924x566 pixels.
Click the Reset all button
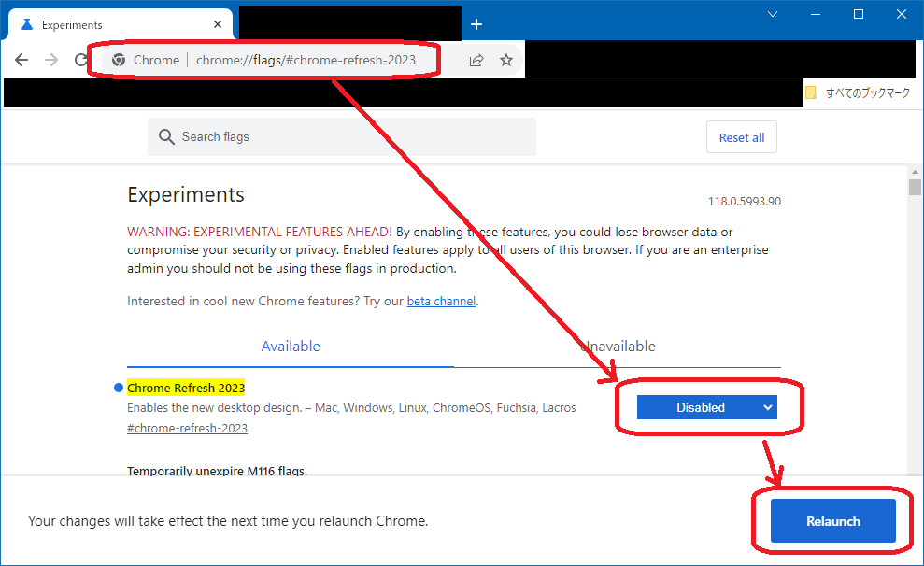[741, 137]
